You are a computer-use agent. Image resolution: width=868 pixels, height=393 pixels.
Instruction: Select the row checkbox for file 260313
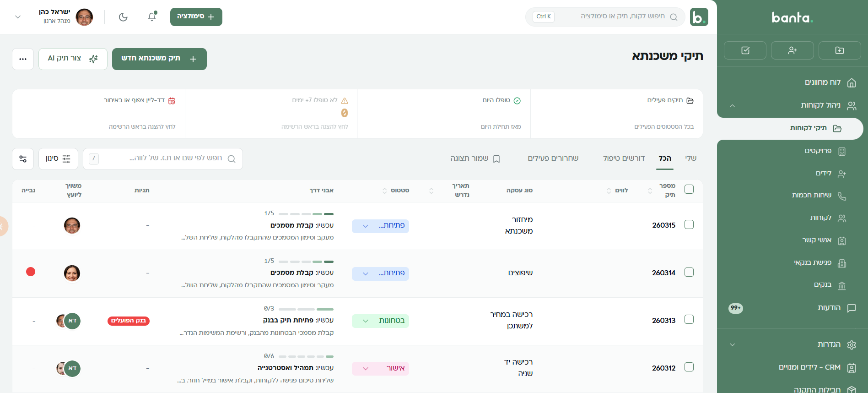pyautogui.click(x=689, y=319)
